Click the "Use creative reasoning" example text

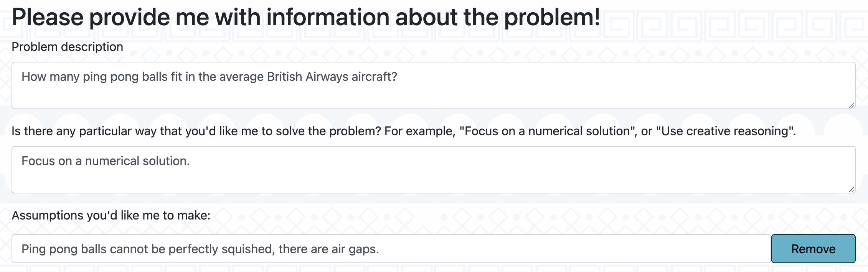coord(724,131)
